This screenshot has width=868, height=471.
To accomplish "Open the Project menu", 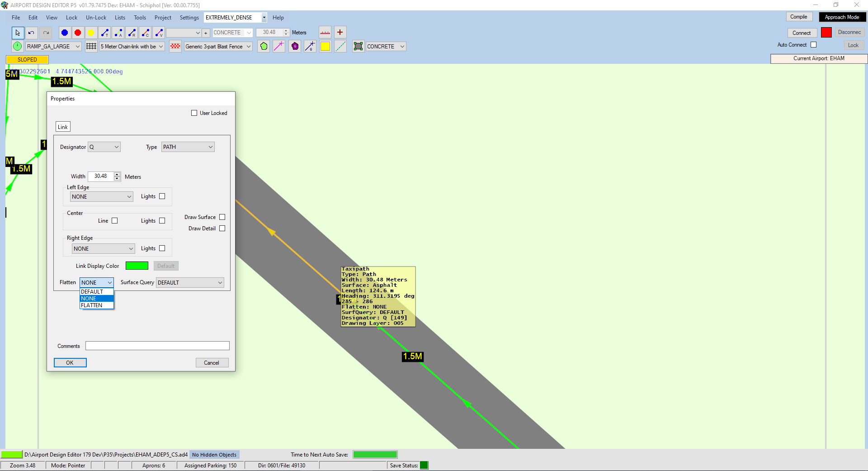I will [x=163, y=18].
